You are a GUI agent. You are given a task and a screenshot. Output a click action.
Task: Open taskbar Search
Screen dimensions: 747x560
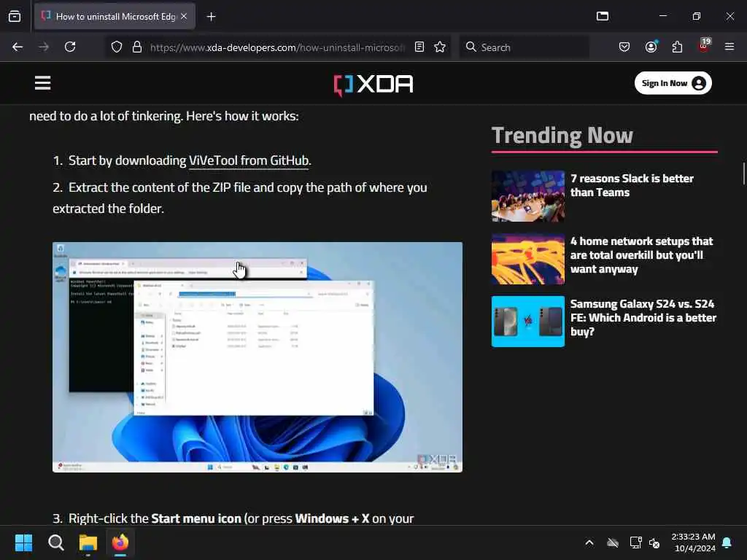click(x=55, y=542)
